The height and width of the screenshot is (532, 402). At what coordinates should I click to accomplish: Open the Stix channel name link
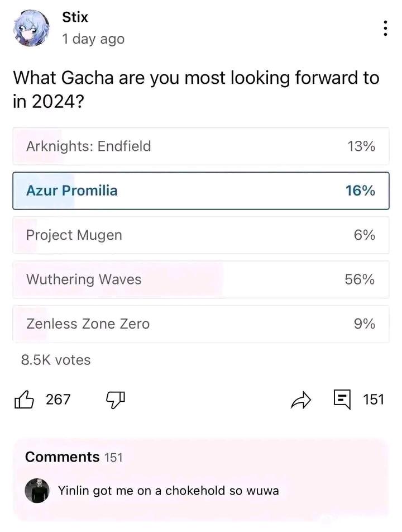[x=75, y=17]
